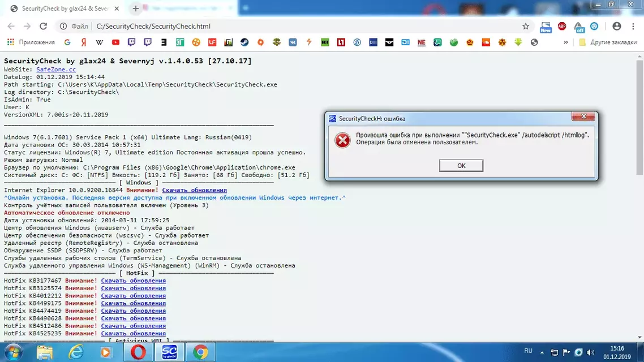Open the Adblock Plus extension
This screenshot has width=644, height=362.
click(562, 26)
